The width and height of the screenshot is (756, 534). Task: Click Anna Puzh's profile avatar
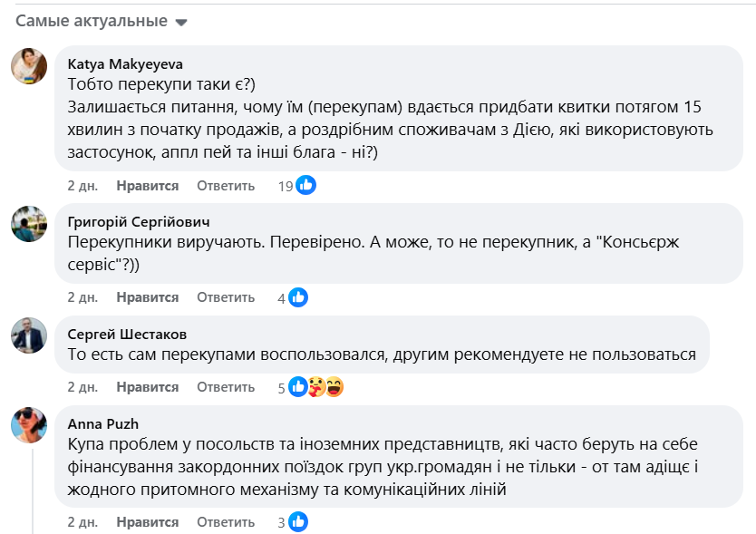[x=29, y=424]
